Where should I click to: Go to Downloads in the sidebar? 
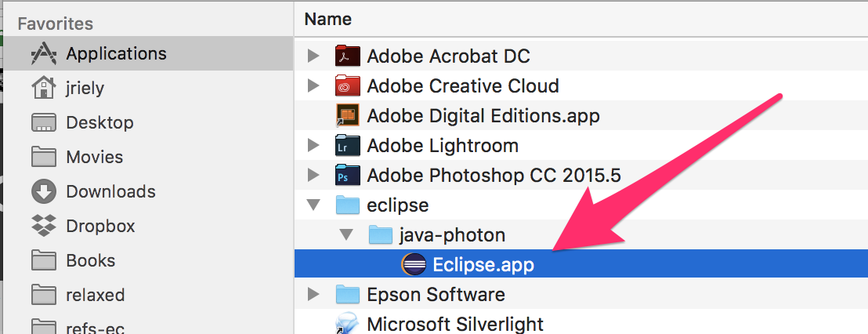tap(110, 191)
